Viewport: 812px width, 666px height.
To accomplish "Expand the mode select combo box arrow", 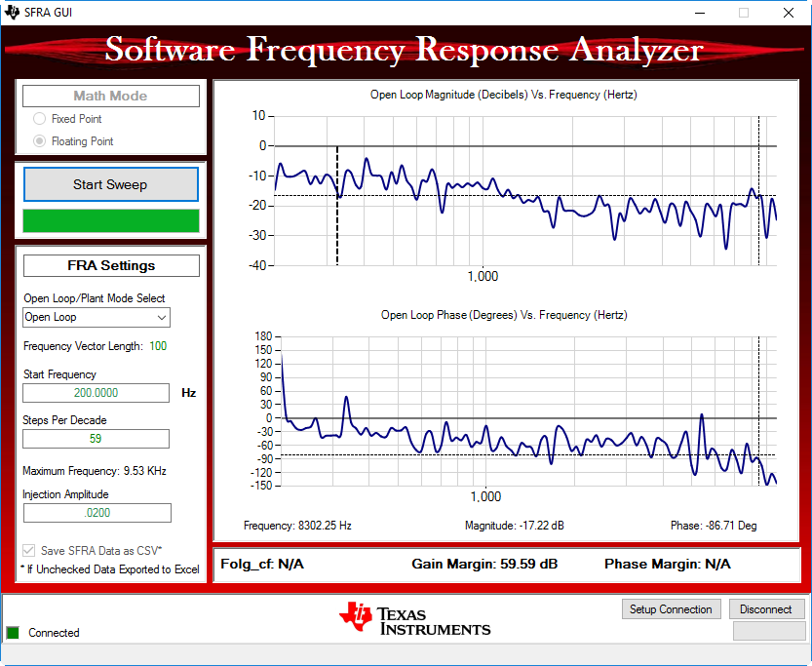I will click(161, 318).
